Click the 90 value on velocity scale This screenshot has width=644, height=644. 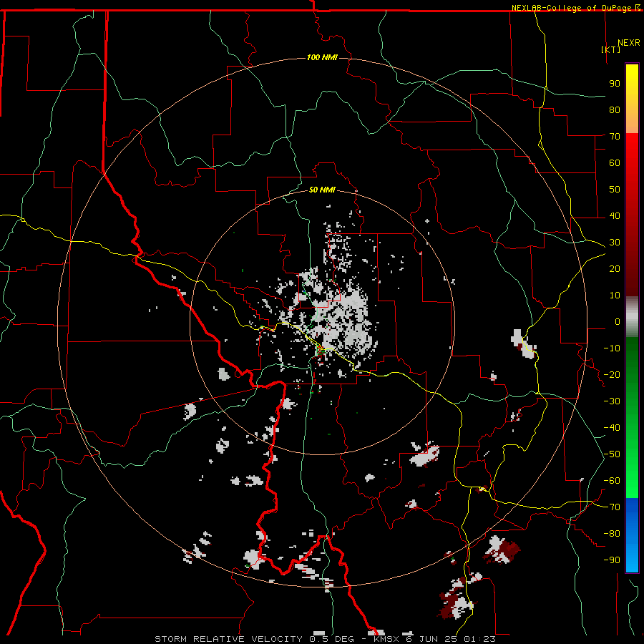click(615, 84)
